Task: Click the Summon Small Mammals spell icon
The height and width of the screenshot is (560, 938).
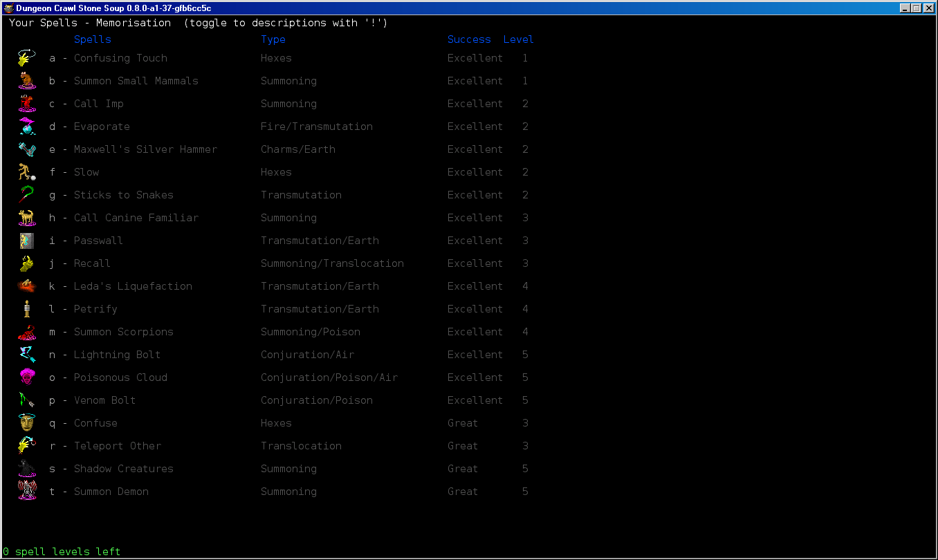Action: tap(27, 81)
